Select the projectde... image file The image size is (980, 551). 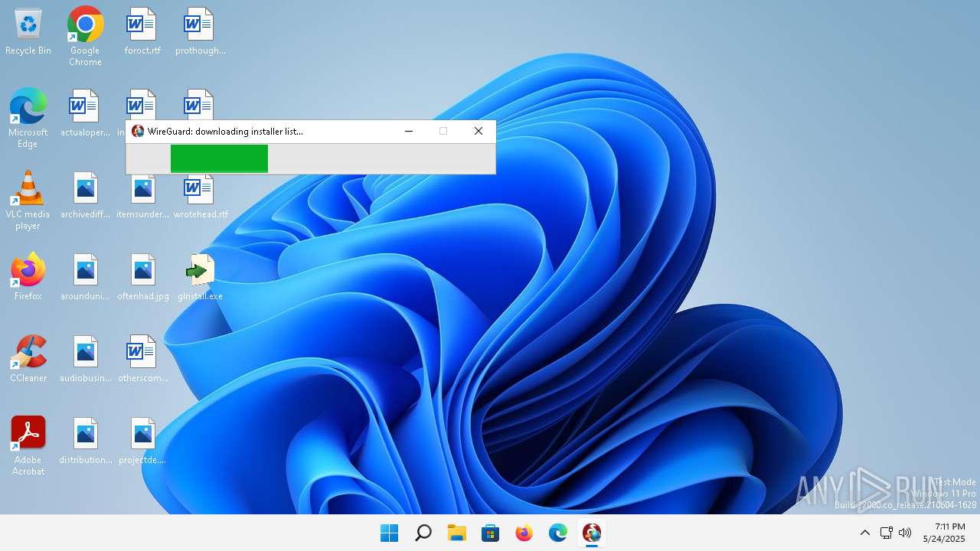[x=142, y=442]
